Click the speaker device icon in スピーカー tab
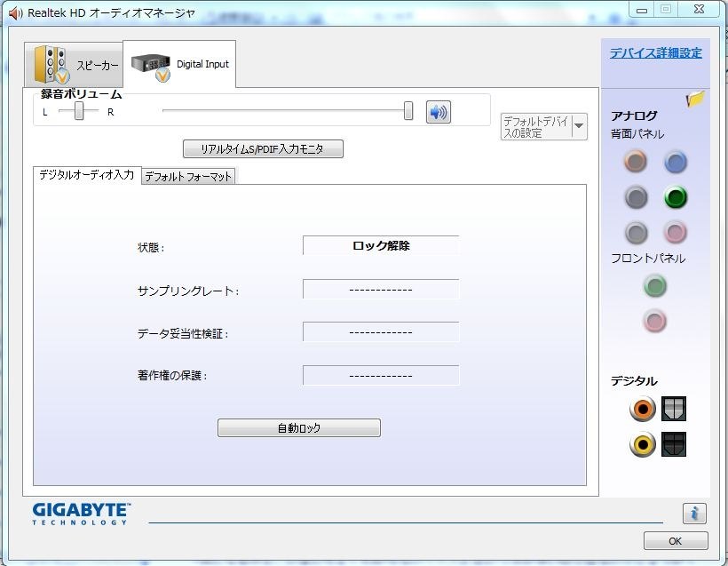The image size is (728, 566). (x=51, y=64)
